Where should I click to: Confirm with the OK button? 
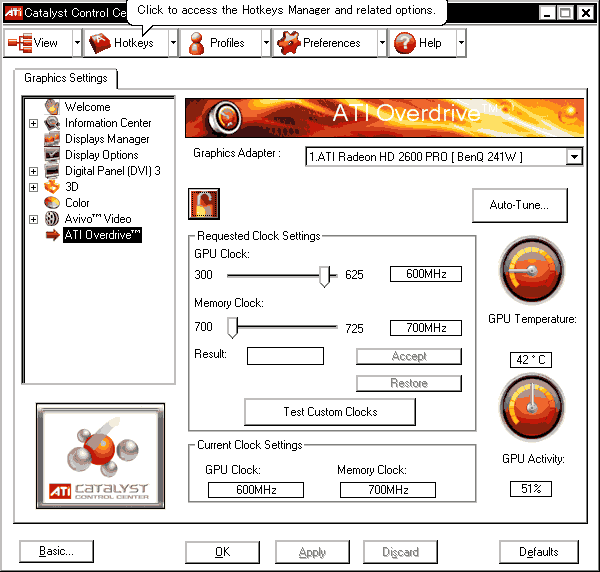click(222, 552)
